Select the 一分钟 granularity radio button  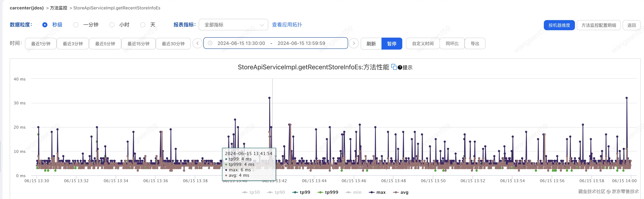76,25
